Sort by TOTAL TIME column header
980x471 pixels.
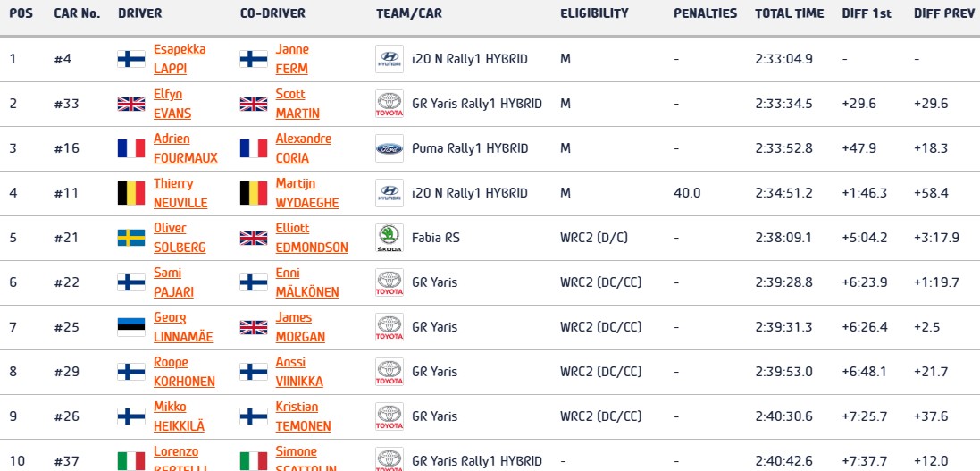click(789, 13)
